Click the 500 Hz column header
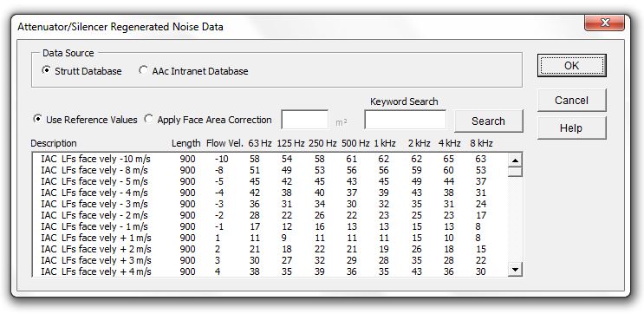 pos(355,143)
